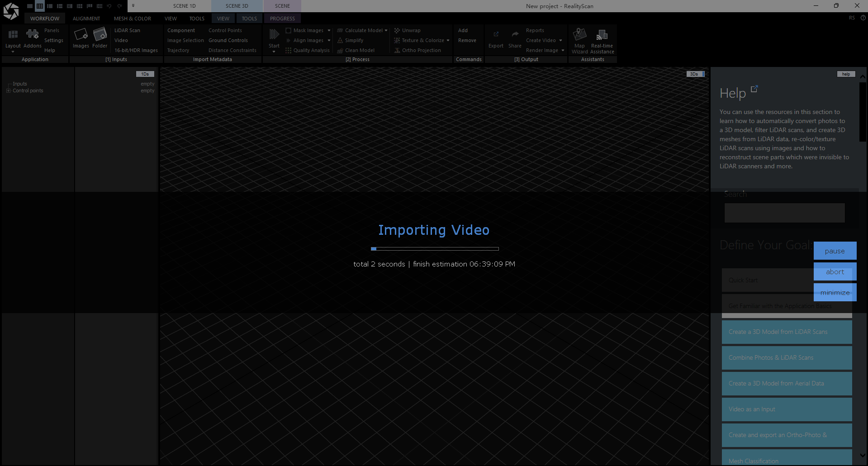Click the Importing Video progress bar
This screenshot has height=466, width=868.
pyautogui.click(x=435, y=249)
